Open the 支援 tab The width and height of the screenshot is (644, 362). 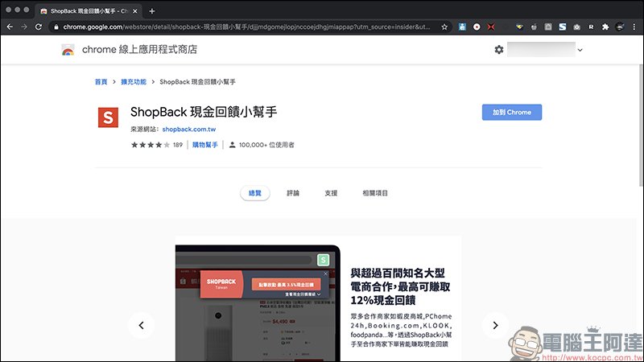331,193
